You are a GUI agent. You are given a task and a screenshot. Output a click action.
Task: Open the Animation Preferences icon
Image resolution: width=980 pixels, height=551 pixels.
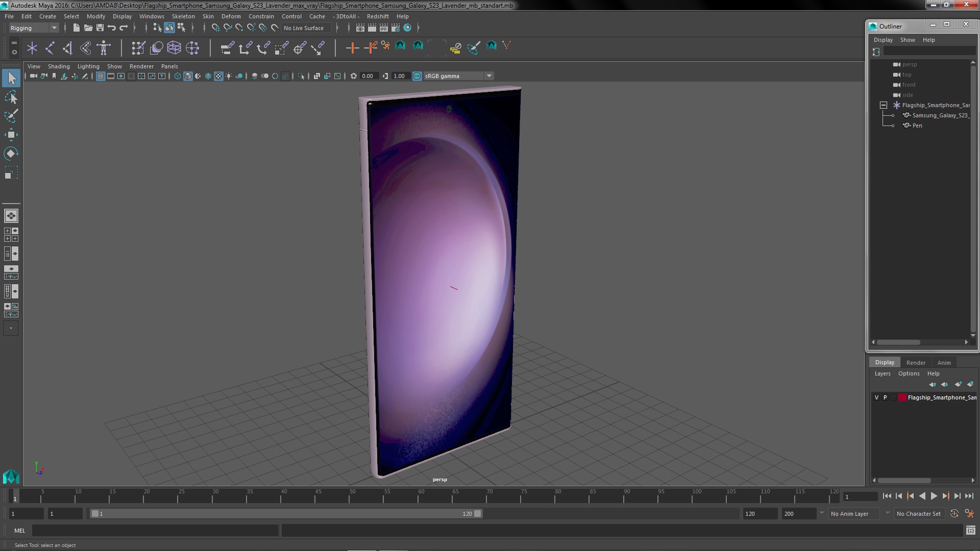point(969,514)
